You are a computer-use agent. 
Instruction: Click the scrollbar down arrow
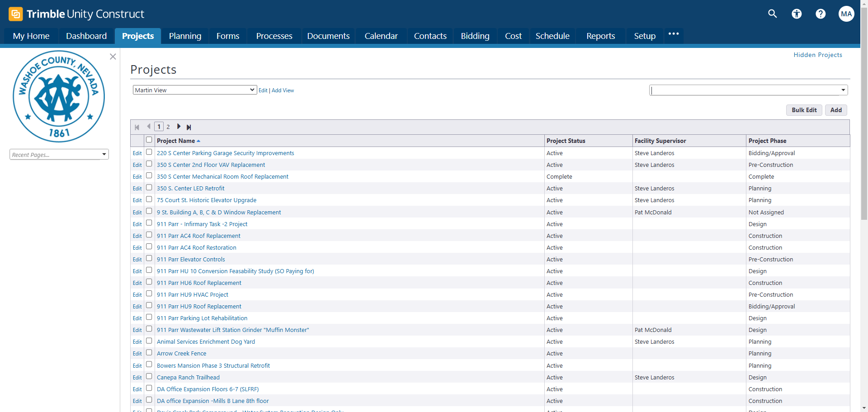(864, 408)
